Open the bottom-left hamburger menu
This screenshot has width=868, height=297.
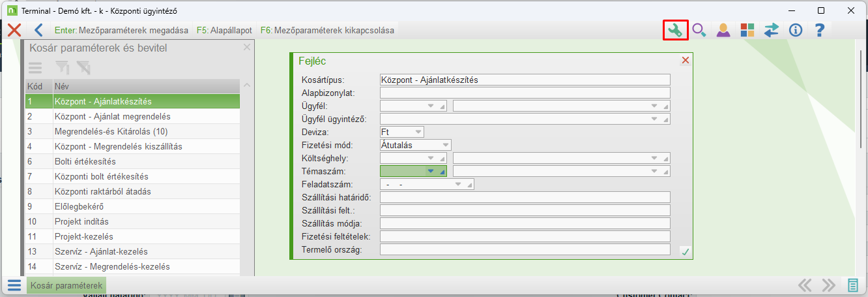14,285
